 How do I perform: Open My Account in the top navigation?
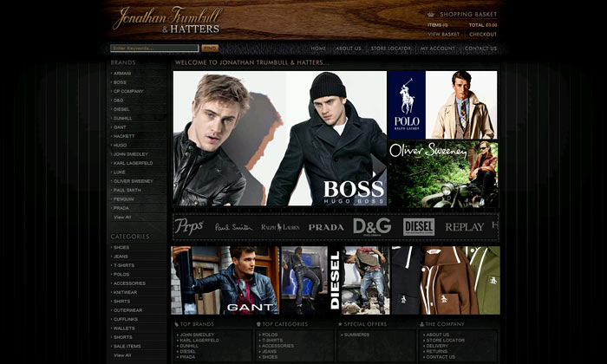point(438,49)
